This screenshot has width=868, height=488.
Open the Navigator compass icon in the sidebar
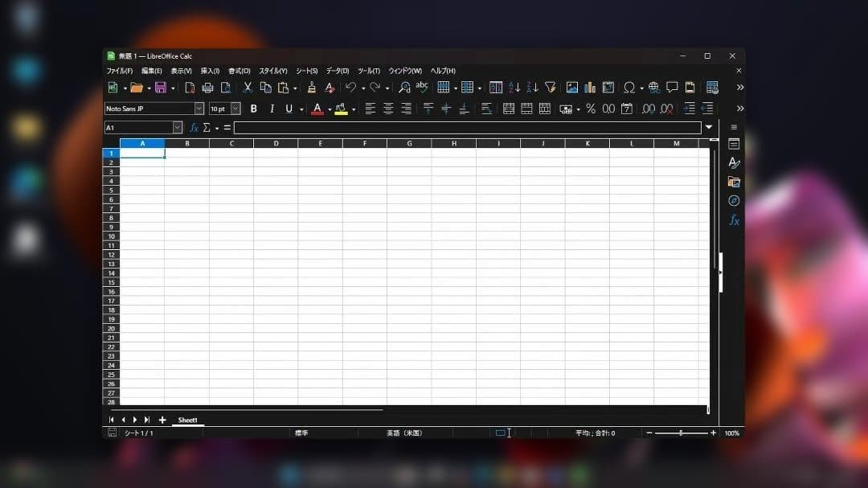pos(734,201)
